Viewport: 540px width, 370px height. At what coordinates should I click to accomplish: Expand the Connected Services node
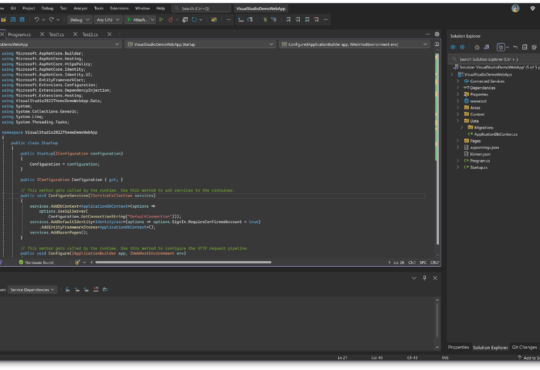click(458, 81)
